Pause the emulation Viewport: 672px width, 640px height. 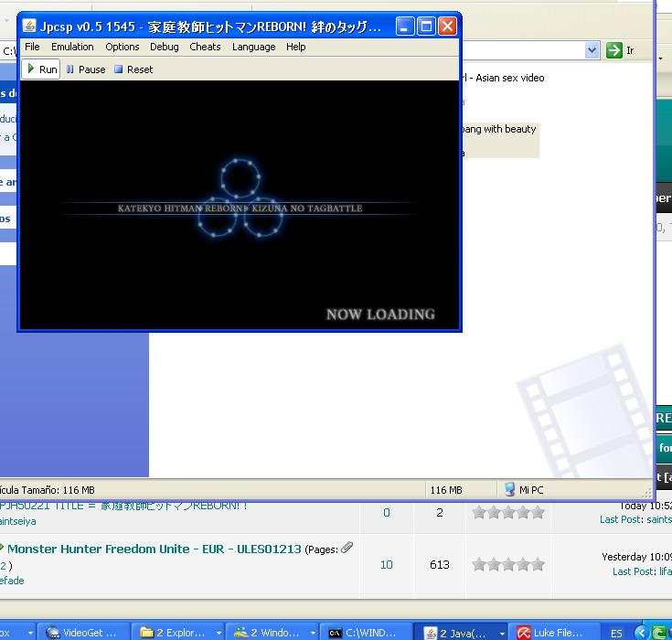pos(85,69)
